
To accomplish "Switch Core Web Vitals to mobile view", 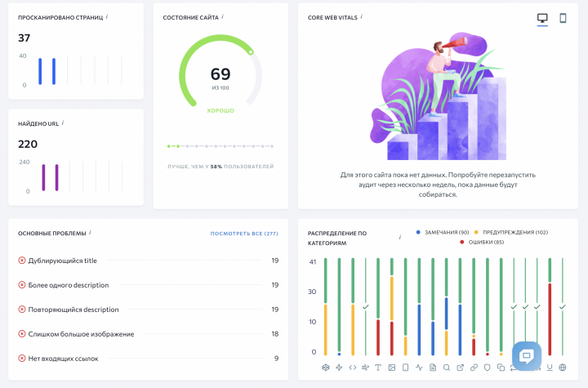I will (563, 18).
